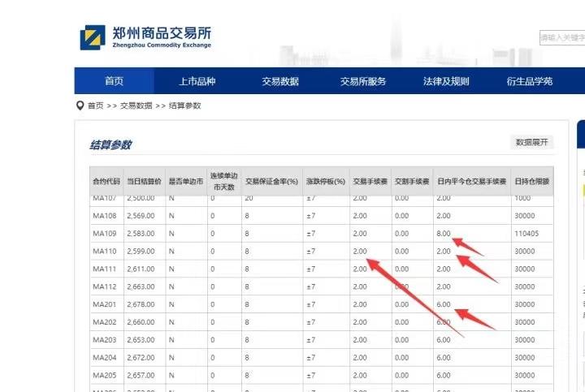
Task: Open the 首页 navigation tab
Action: [115, 81]
